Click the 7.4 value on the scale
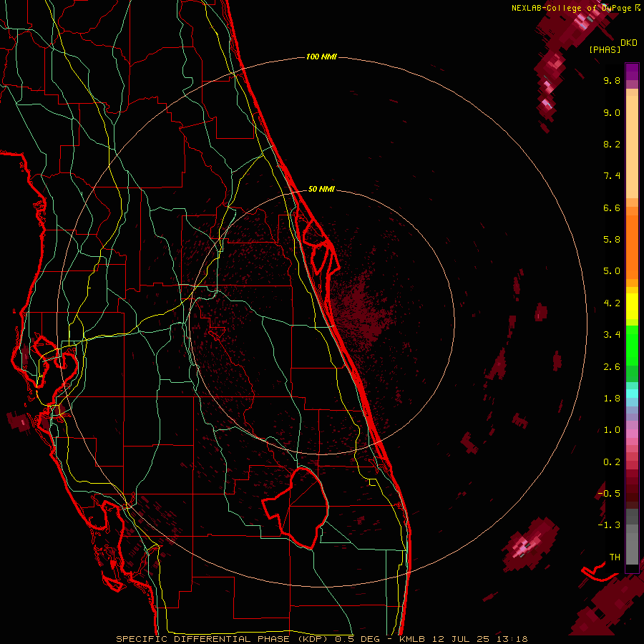 pos(612,176)
